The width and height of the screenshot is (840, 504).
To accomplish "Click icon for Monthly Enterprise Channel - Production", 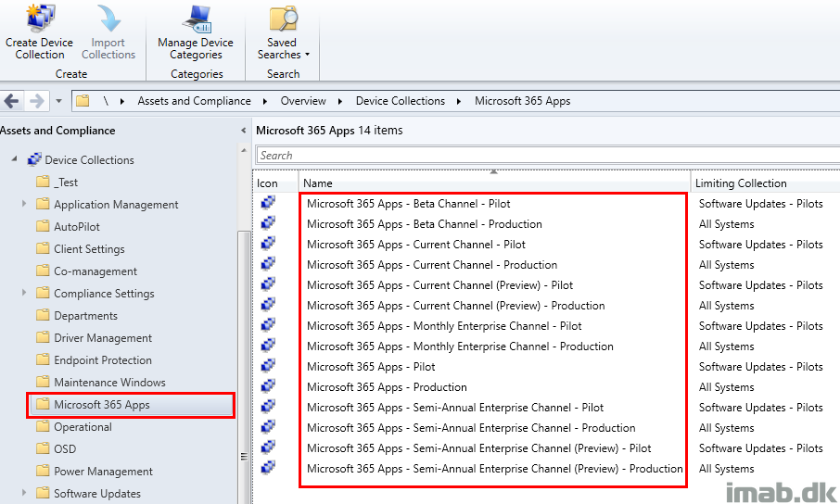I will (x=268, y=345).
